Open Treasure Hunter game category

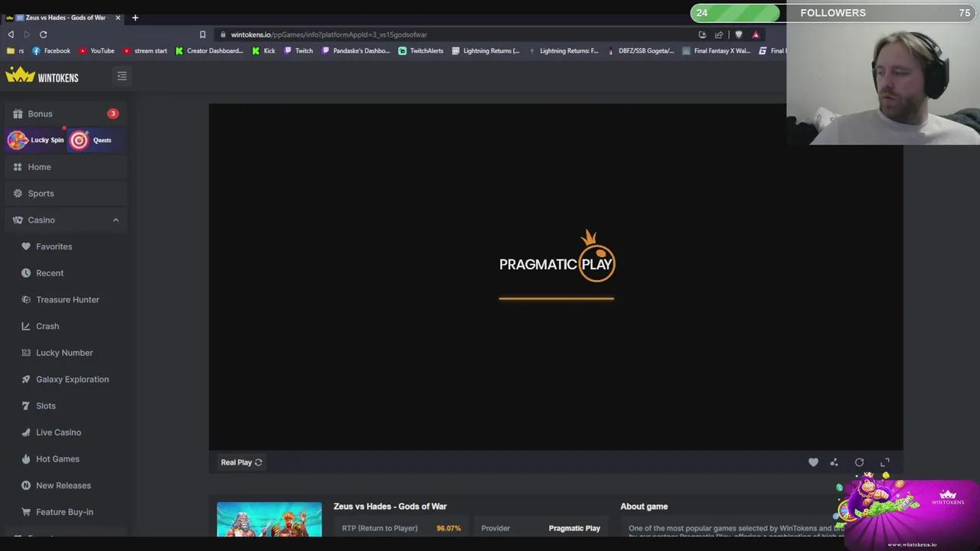(66, 300)
